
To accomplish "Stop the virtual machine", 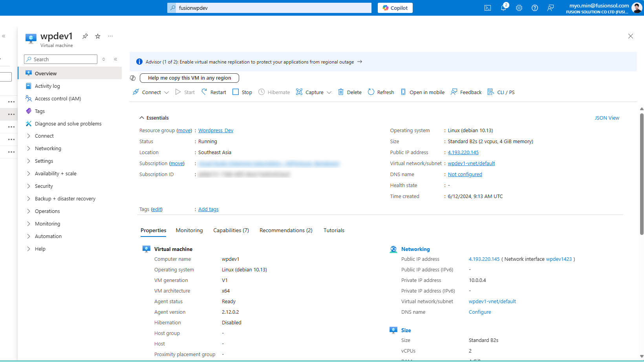I will [242, 92].
